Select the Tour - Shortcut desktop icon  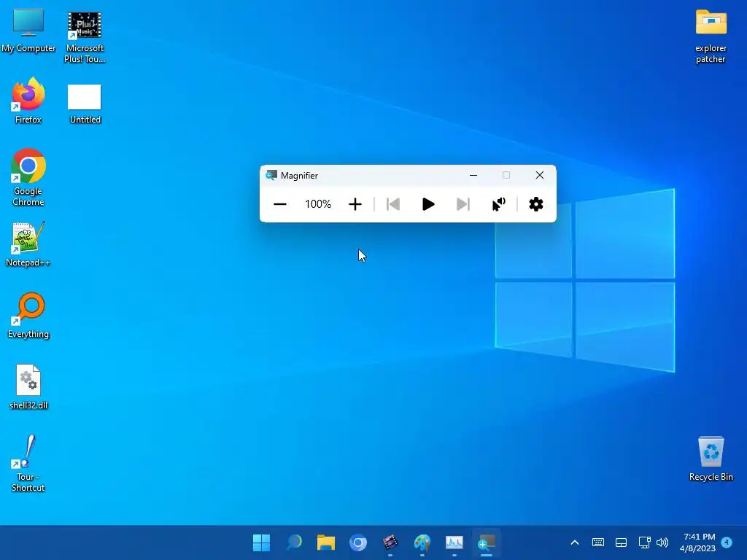pos(28,463)
